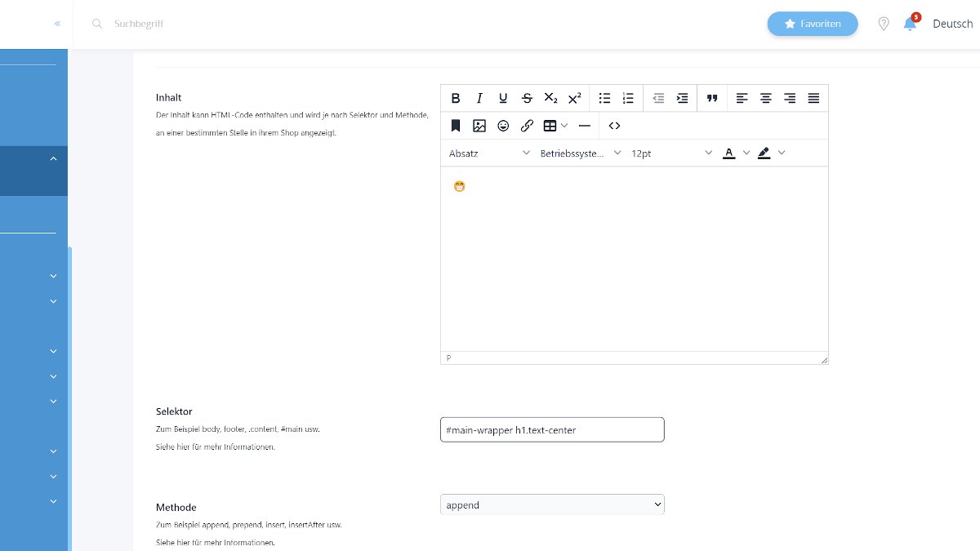Apply the text color
Screen dimensions: 980x551
[729, 153]
